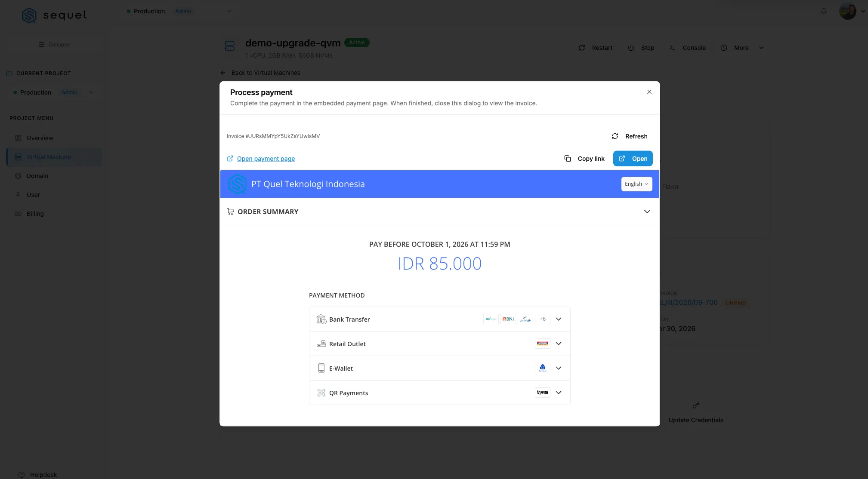This screenshot has width=868, height=479.
Task: Go to Domain menu item
Action: click(x=54, y=176)
